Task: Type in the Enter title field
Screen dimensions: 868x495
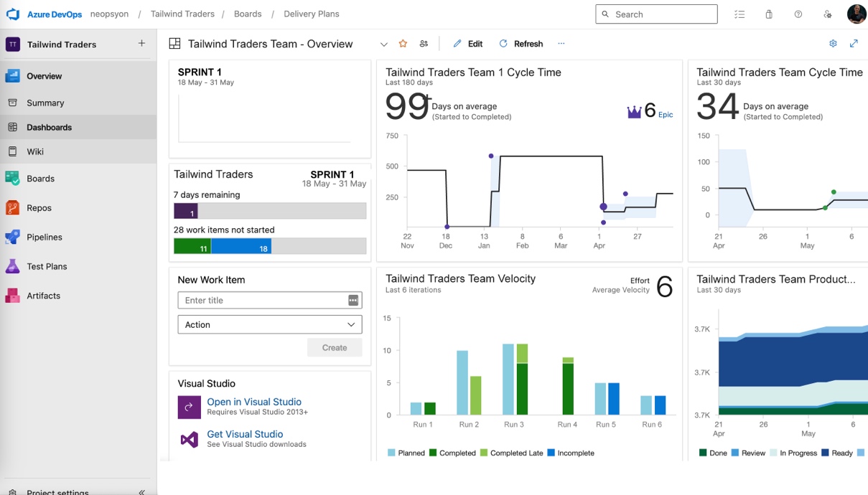Action: click(x=262, y=300)
